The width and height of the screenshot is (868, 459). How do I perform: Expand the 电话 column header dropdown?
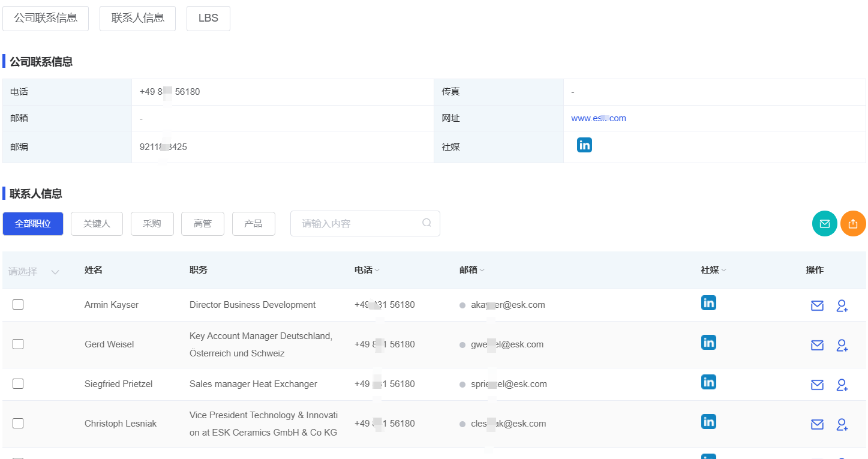click(x=377, y=271)
